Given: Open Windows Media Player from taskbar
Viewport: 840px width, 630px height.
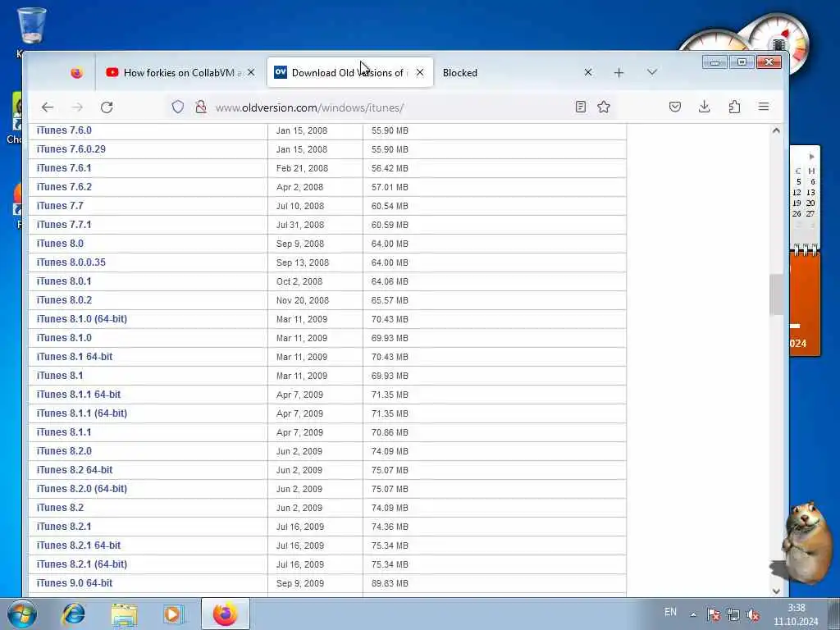Looking at the screenshot, I should 173,614.
